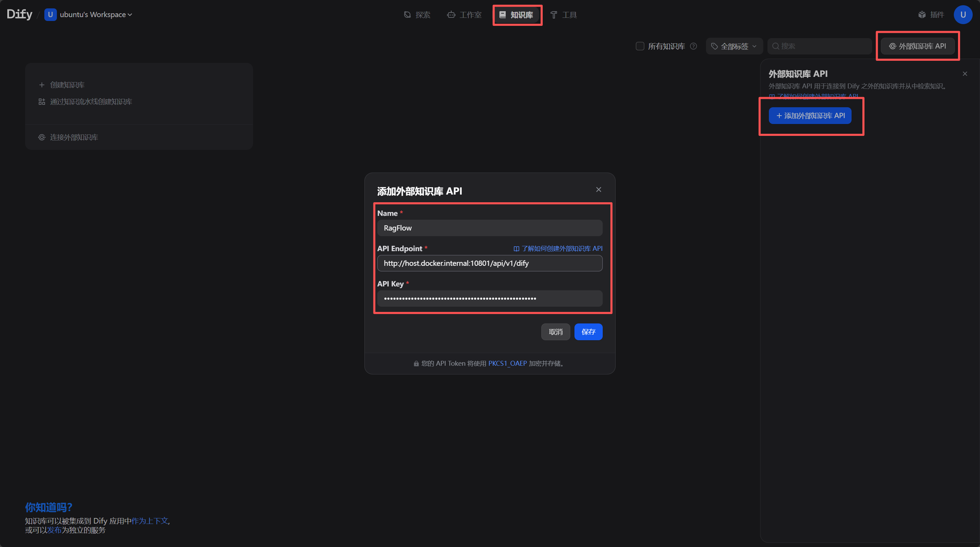980x547 pixels.
Task: Click the help icon beside 所有知识库
Action: [x=693, y=46]
